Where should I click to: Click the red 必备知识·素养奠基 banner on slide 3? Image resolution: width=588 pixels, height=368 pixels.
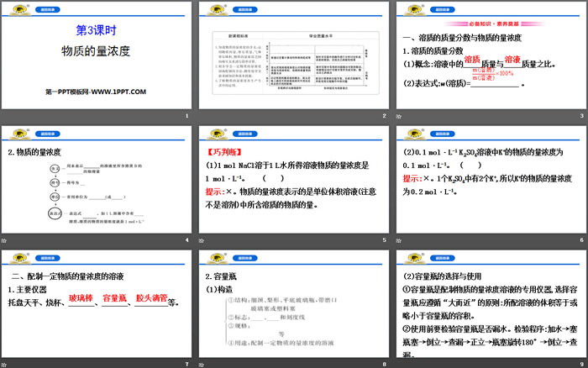(x=494, y=24)
